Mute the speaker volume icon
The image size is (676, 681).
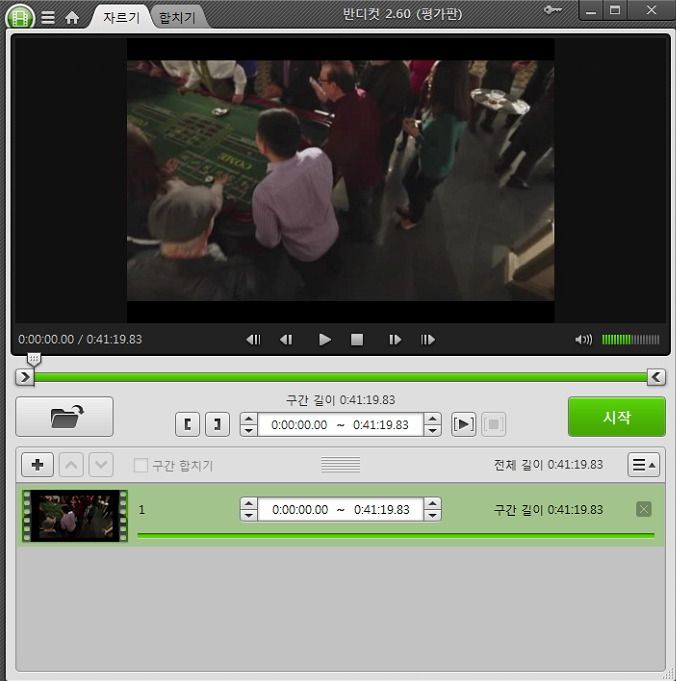point(583,339)
